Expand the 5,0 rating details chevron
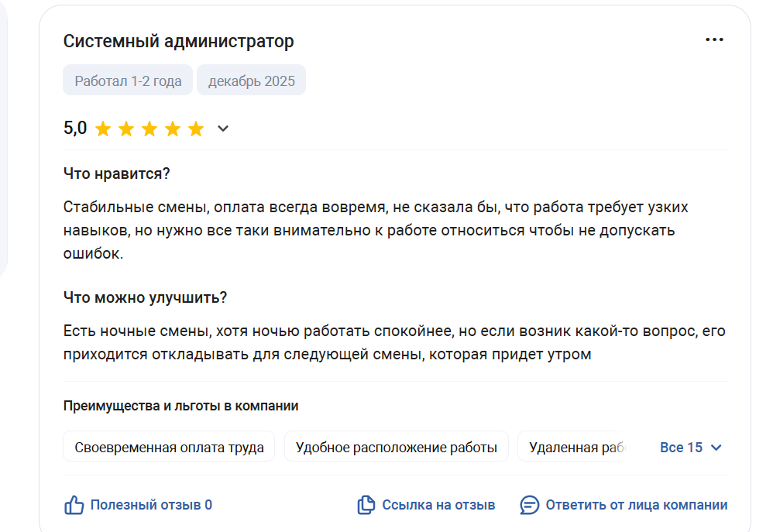The height and width of the screenshot is (532, 773). point(223,129)
